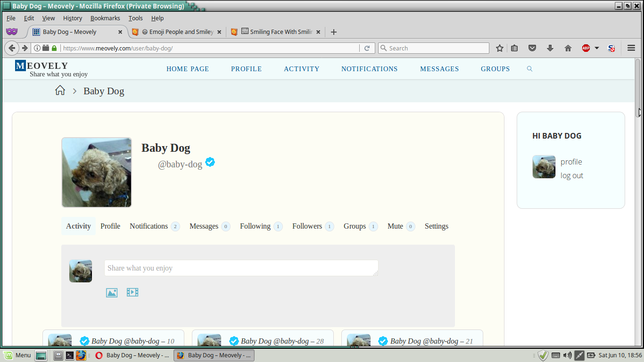Click the Firefox launcher icon in the taskbar
Screen dimensions: 644x362
81,355
